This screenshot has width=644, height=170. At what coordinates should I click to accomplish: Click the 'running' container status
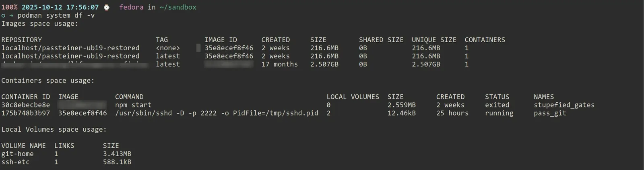pyautogui.click(x=499, y=113)
